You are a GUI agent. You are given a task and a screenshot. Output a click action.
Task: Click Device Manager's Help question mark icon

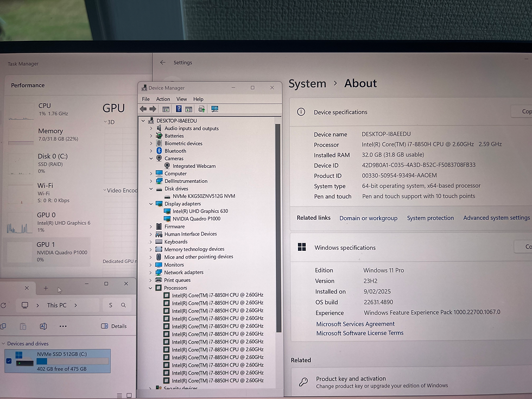click(x=179, y=109)
